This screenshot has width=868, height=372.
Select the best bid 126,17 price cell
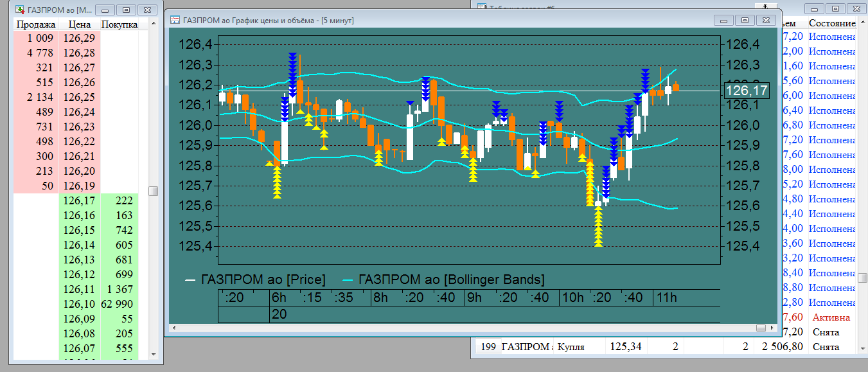click(x=80, y=201)
